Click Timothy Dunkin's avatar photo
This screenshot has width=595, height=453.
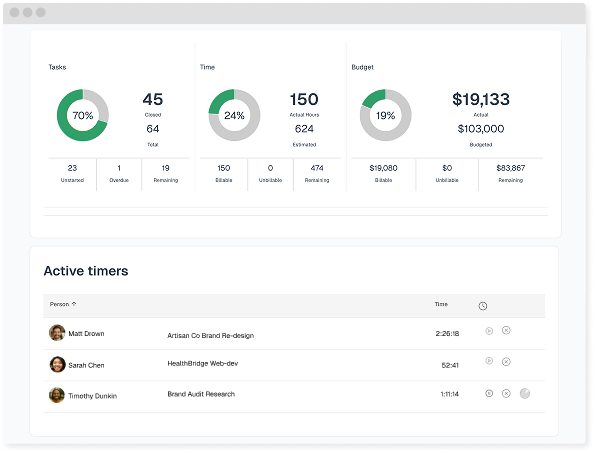[x=57, y=395]
